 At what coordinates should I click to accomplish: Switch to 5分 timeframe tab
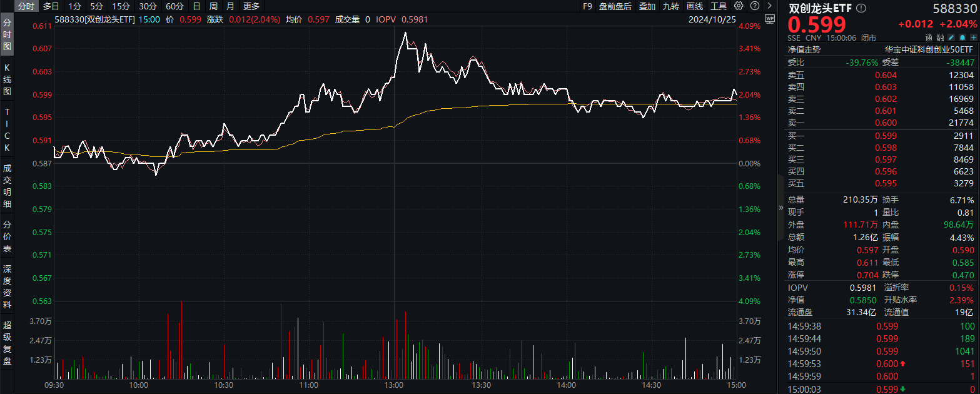pyautogui.click(x=96, y=6)
